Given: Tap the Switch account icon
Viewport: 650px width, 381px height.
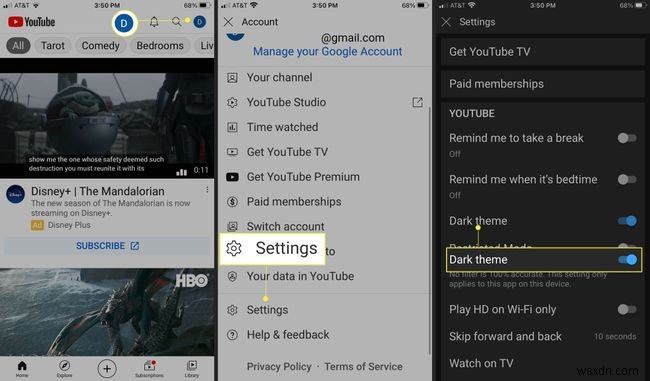Looking at the screenshot, I should point(233,226).
